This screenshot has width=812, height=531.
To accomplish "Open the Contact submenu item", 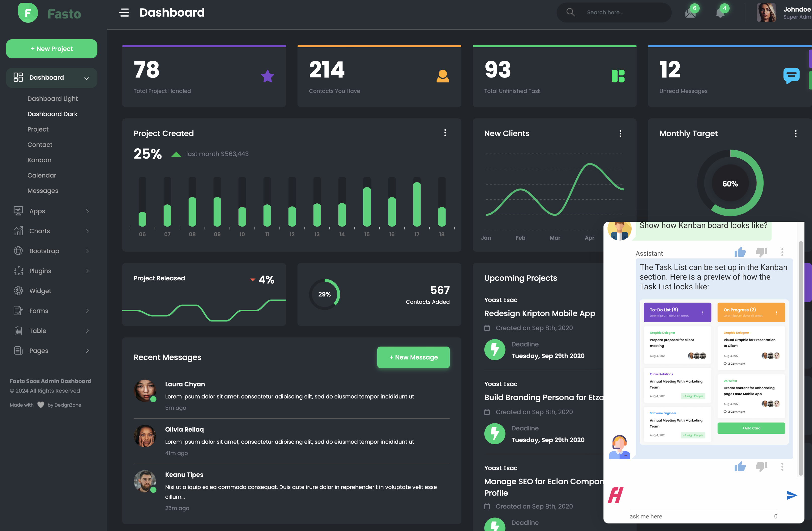I will click(x=40, y=145).
